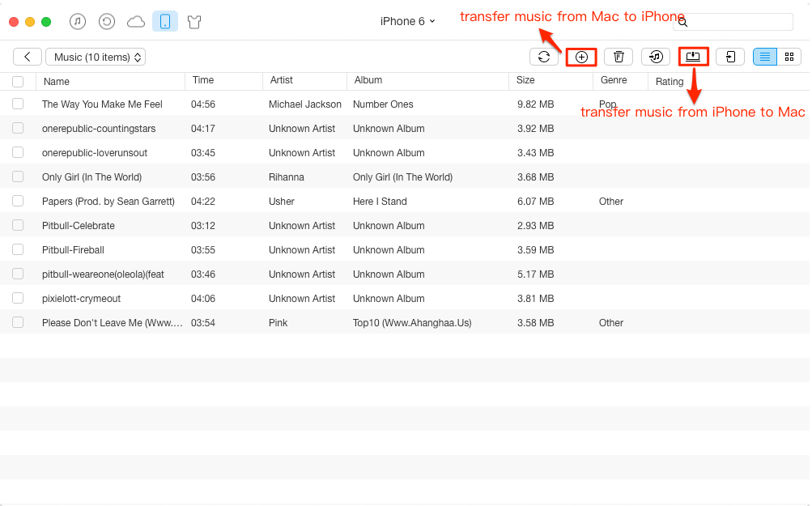Image resolution: width=812 pixels, height=506 pixels.
Task: Select song The Way You Make Me Feel
Action: click(102, 104)
